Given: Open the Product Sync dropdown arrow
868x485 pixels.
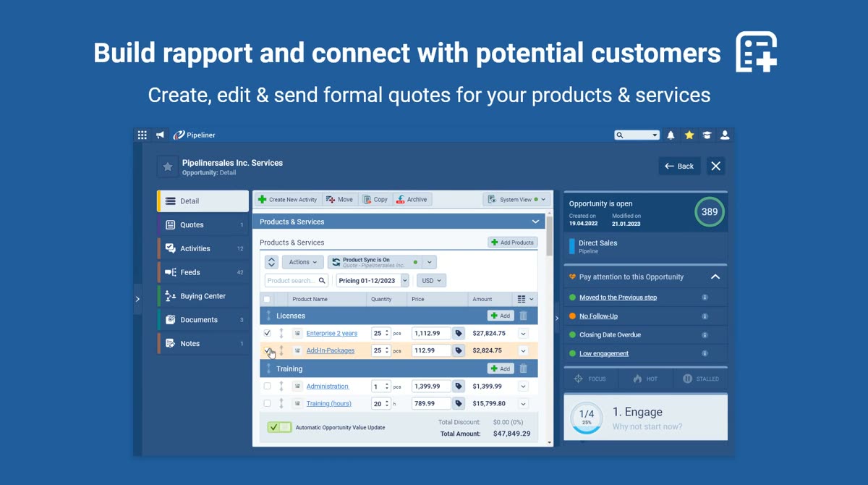Looking at the screenshot, I should 429,262.
